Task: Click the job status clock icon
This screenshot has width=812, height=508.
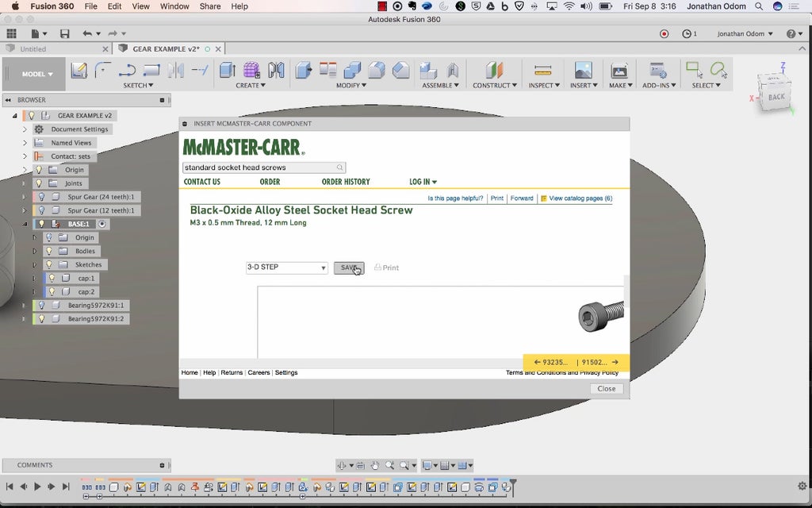Action: coord(687,33)
